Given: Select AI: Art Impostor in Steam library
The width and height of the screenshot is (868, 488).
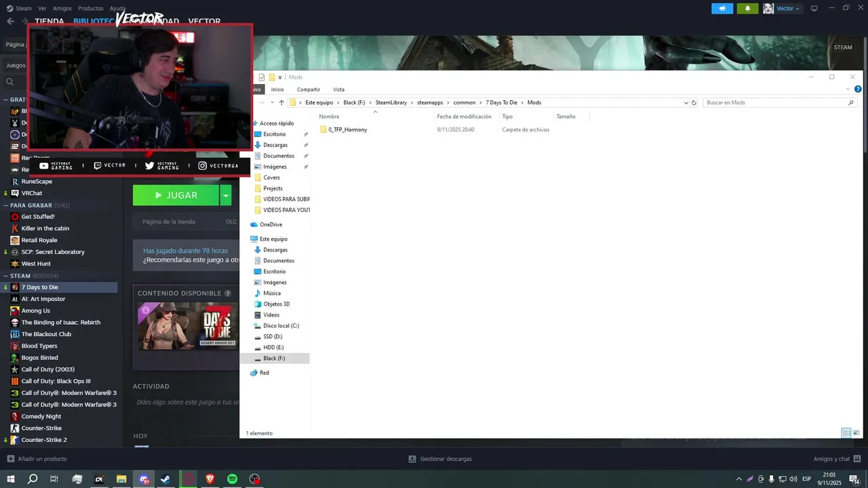Looking at the screenshot, I should (43, 299).
